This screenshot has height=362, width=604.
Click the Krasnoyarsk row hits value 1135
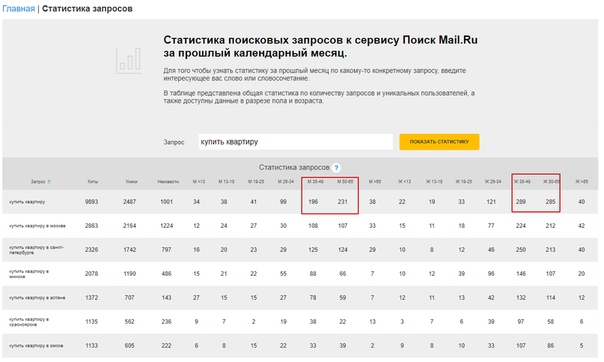pos(91,322)
